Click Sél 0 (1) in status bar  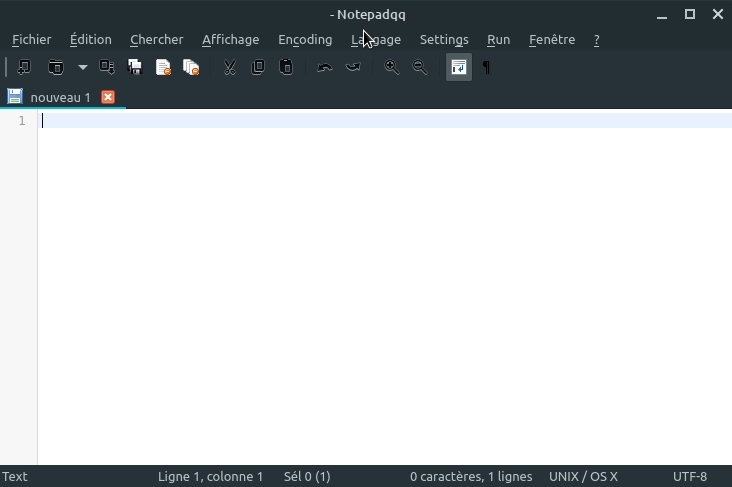(307, 477)
